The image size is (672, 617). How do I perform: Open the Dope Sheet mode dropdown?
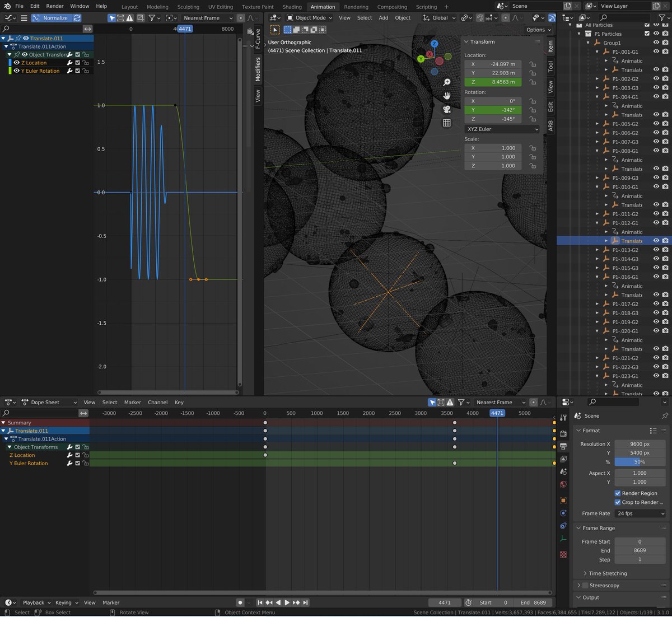pyautogui.click(x=49, y=403)
